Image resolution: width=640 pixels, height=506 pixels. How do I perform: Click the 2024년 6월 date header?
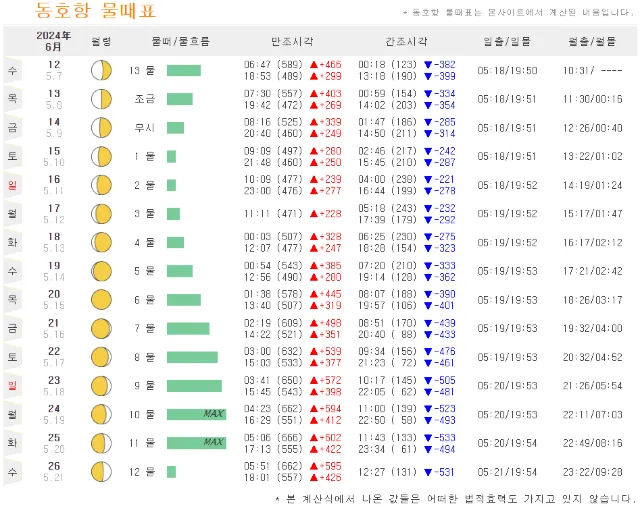(x=53, y=41)
